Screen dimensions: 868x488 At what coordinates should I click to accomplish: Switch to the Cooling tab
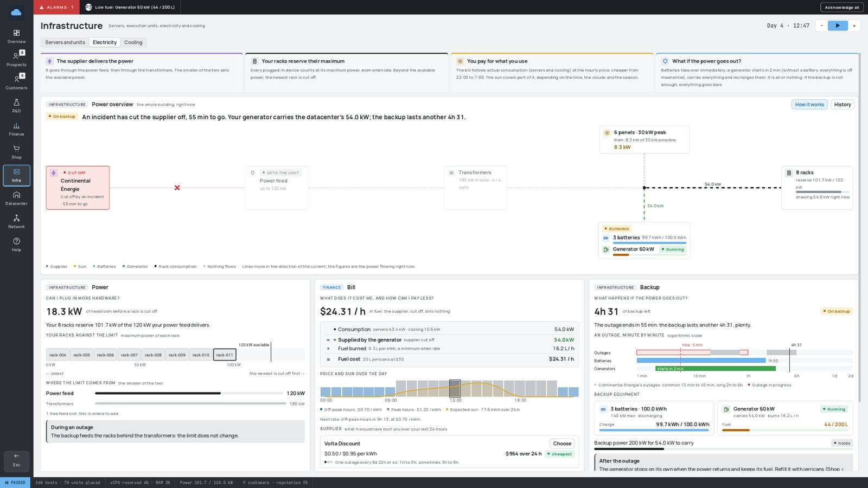click(133, 42)
